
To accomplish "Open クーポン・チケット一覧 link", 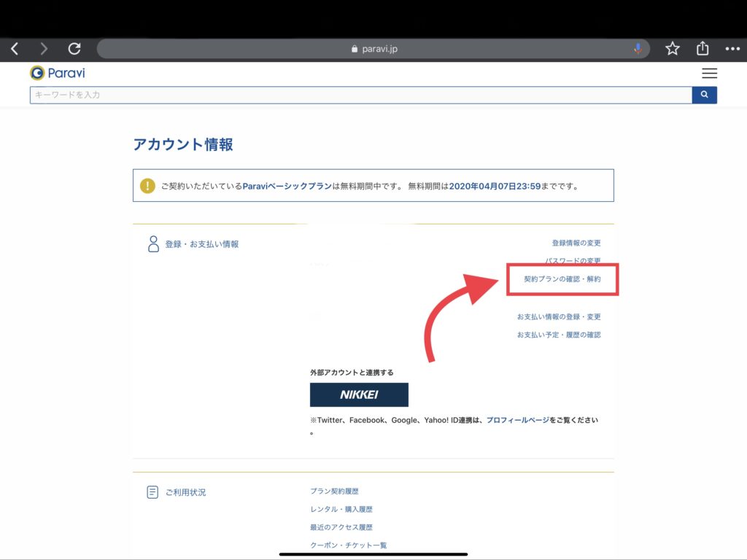I will coord(348,545).
